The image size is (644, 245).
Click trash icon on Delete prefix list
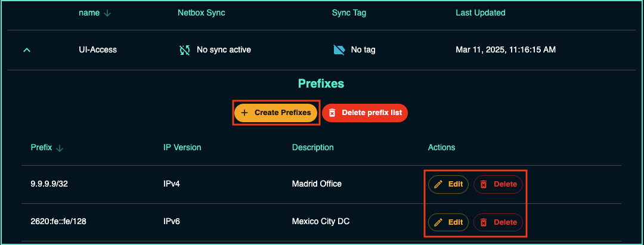(x=332, y=112)
